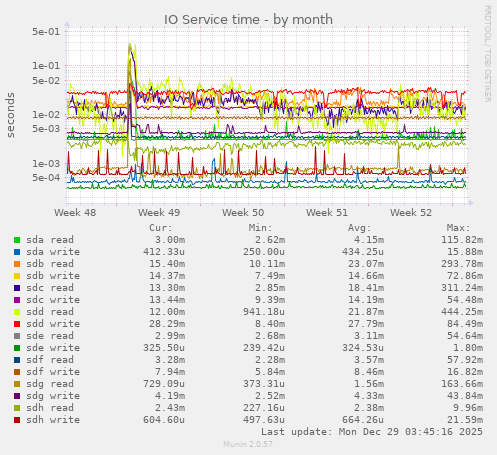Click the sda read green legend swatch
This screenshot has width=497, height=455.
[17, 240]
